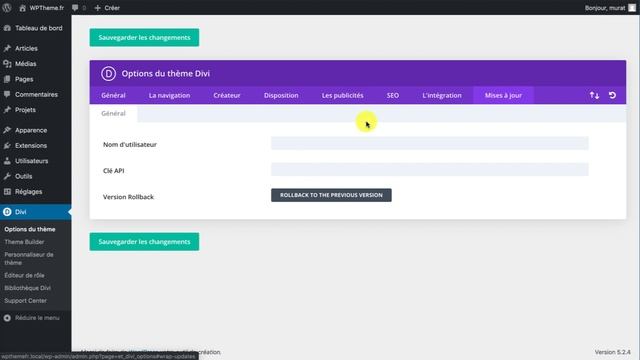This screenshot has width=640, height=360.
Task: Switch to the Créateur tab
Action: [227, 95]
